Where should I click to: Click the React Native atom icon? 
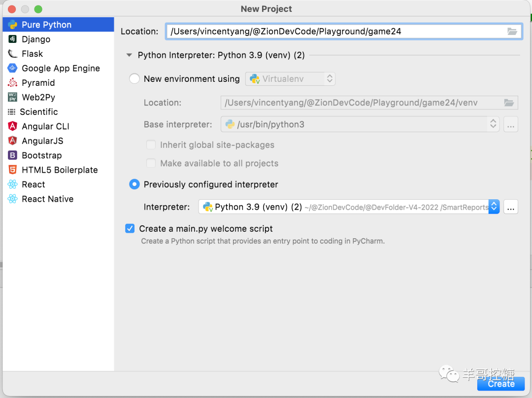point(12,199)
